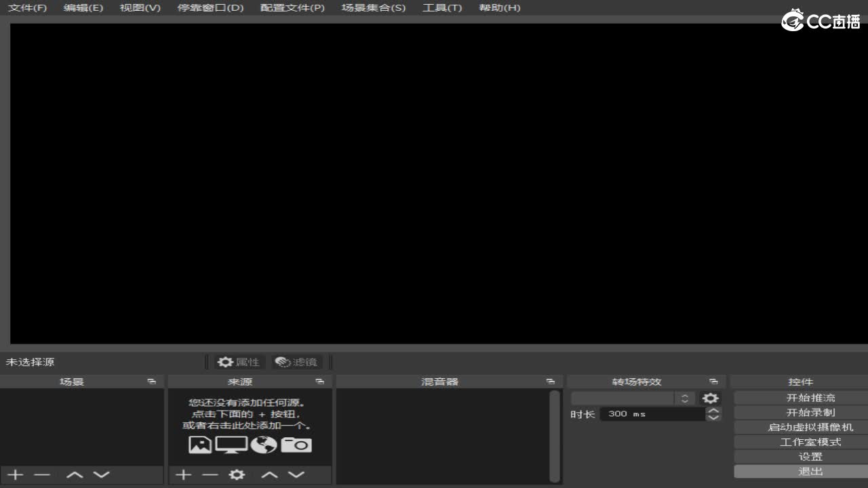Viewport: 868px width, 488px height.
Task: Open 设置 from controls panel
Action: (x=801, y=457)
